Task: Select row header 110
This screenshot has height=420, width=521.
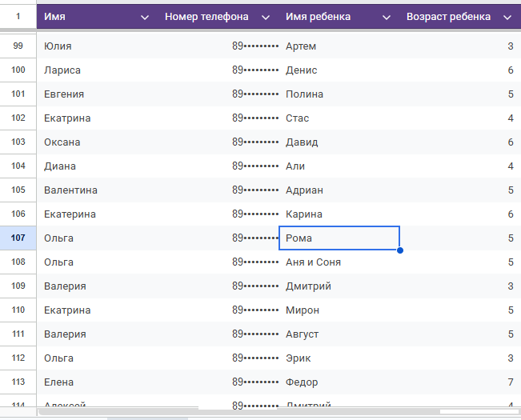Action: (18, 310)
